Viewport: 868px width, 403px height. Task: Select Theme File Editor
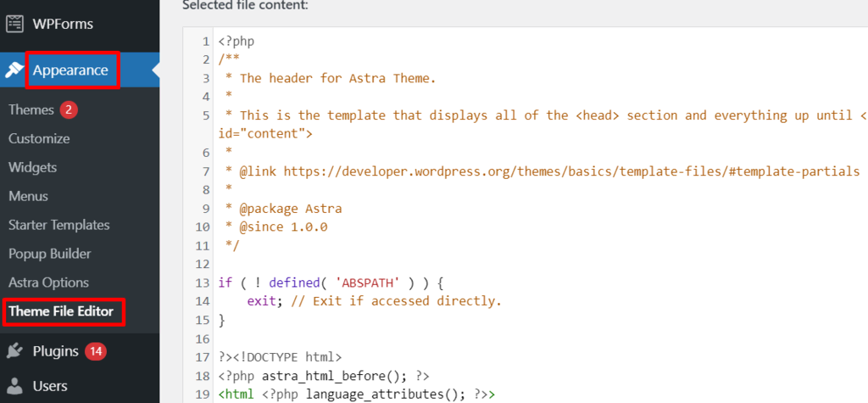pyautogui.click(x=61, y=311)
